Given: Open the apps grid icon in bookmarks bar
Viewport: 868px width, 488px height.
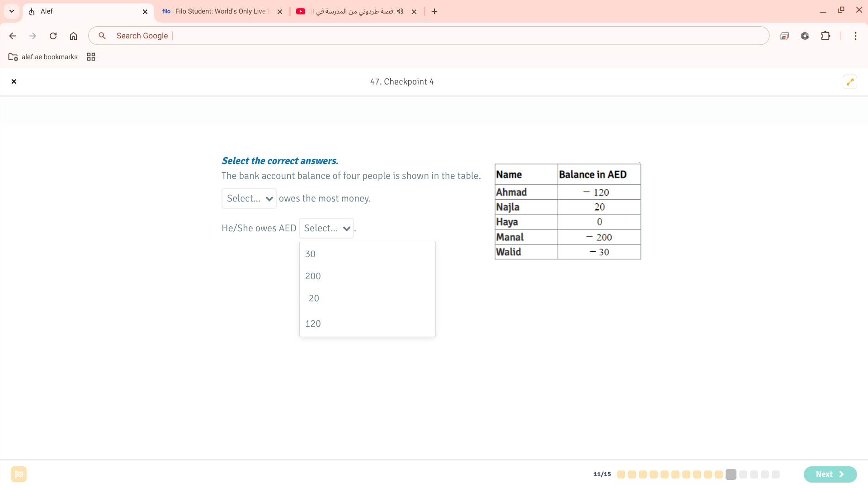Looking at the screenshot, I should coord(91,57).
